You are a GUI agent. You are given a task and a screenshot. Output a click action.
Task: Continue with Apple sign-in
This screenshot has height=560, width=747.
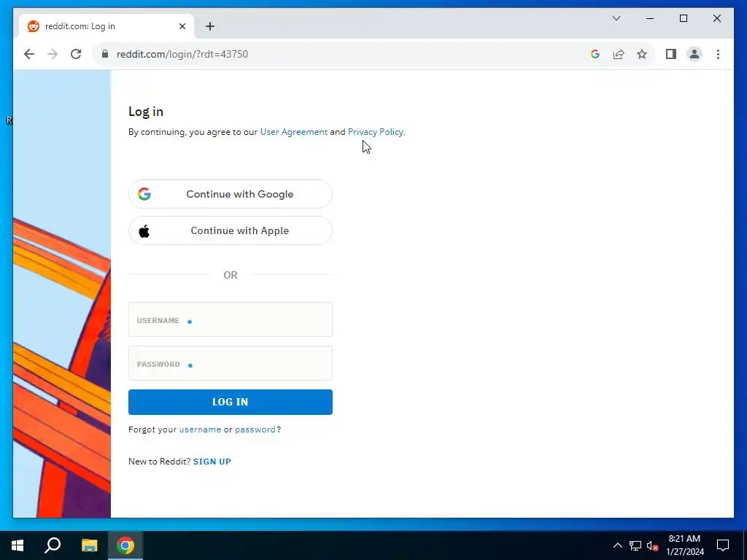point(230,230)
